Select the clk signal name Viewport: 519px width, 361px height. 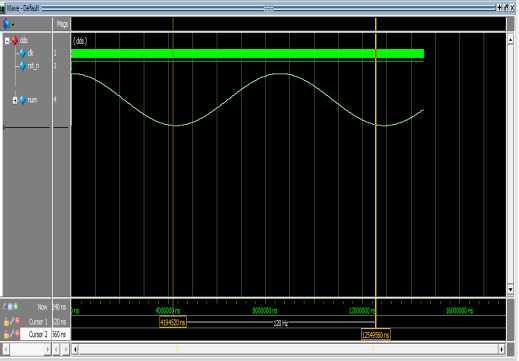click(x=30, y=53)
